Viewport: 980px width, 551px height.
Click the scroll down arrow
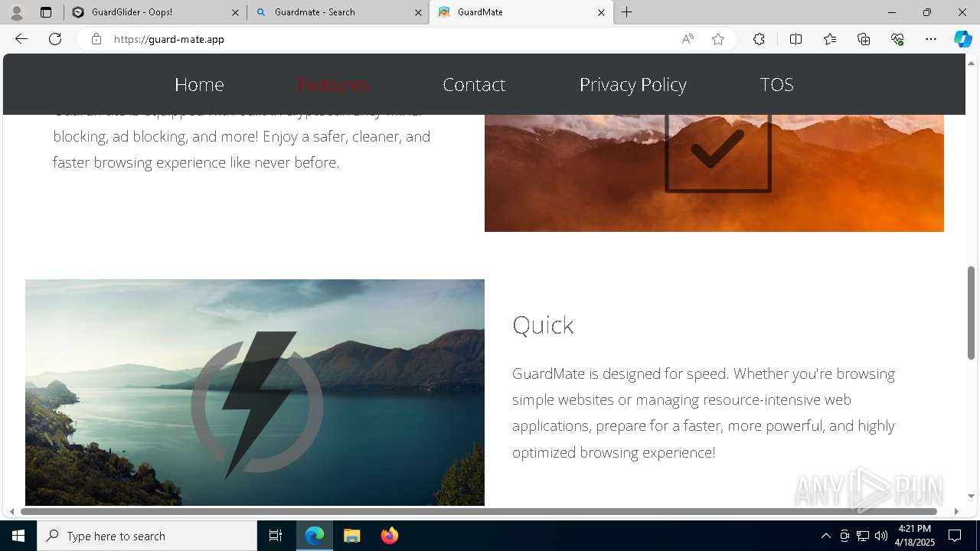pyautogui.click(x=971, y=497)
